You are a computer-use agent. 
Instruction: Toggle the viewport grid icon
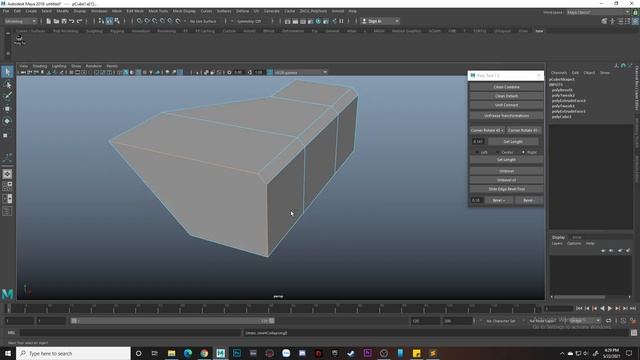(71, 72)
